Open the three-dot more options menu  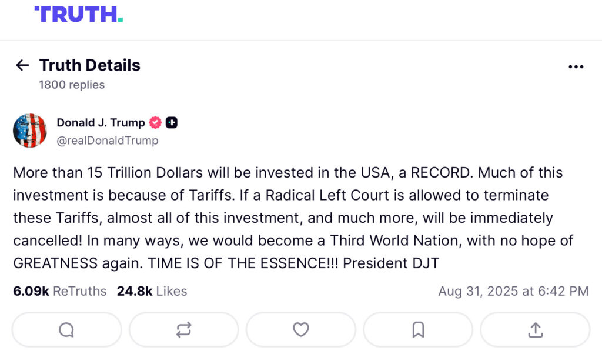pos(576,67)
